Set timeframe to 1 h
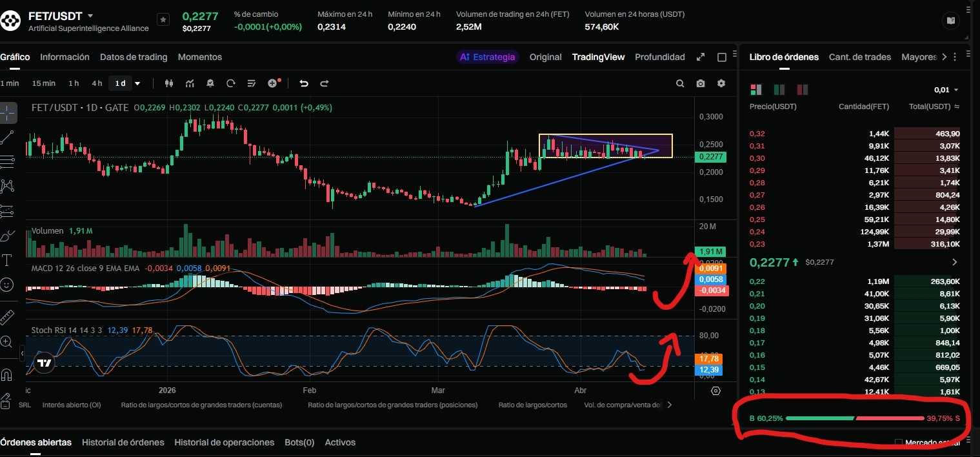 coord(74,83)
